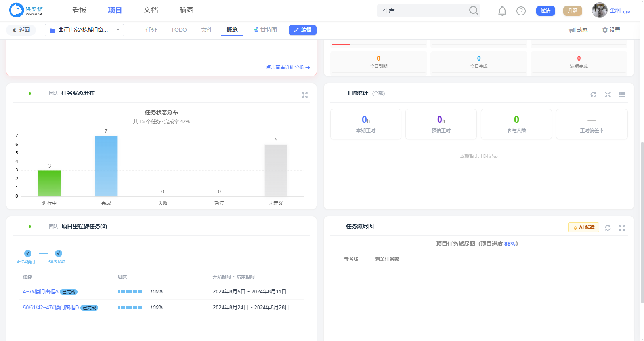Click the user avatar picture

point(600,10)
